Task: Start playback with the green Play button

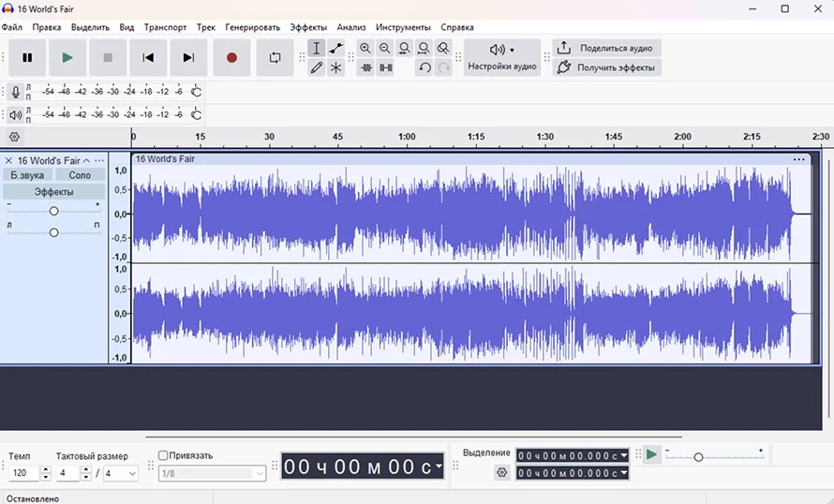Action: click(x=67, y=57)
